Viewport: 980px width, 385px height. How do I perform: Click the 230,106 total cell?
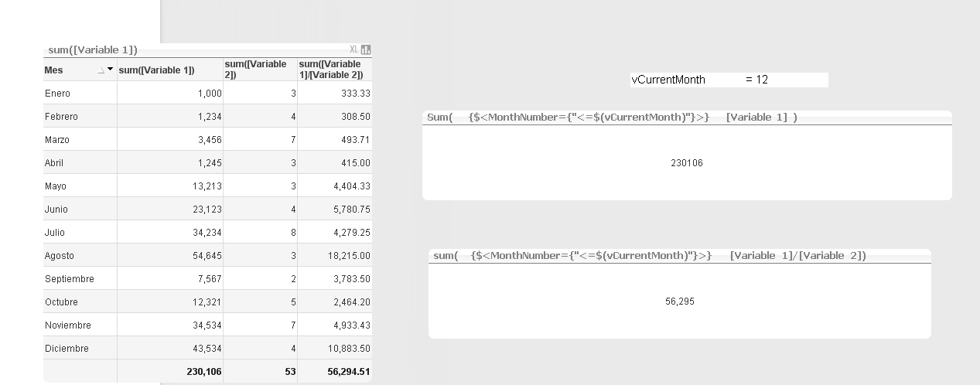tap(204, 372)
